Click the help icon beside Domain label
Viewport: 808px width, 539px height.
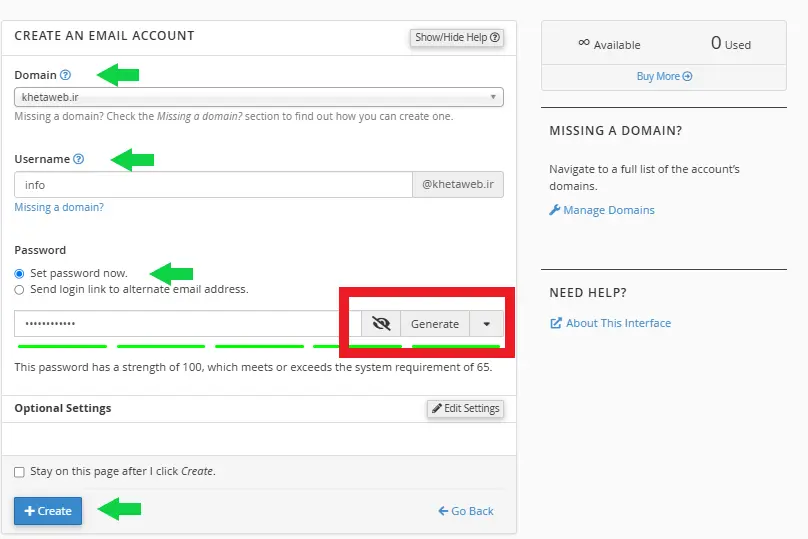coord(66,75)
